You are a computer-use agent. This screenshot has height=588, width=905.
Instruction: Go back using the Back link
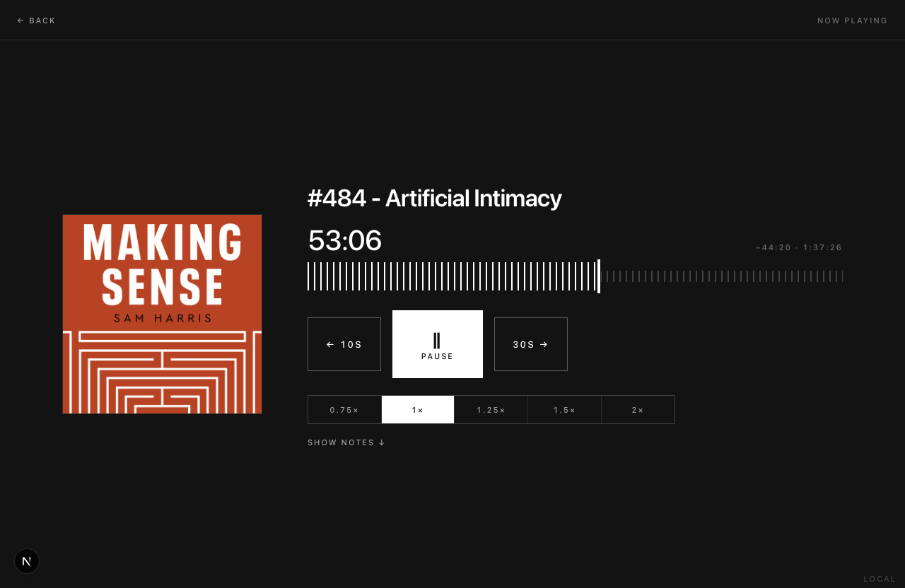pos(36,20)
